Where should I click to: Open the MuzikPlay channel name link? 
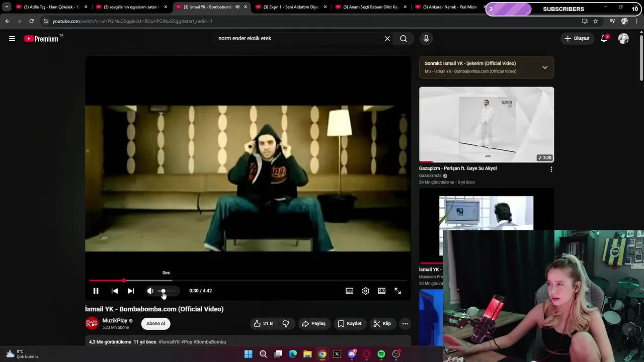pyautogui.click(x=115, y=321)
